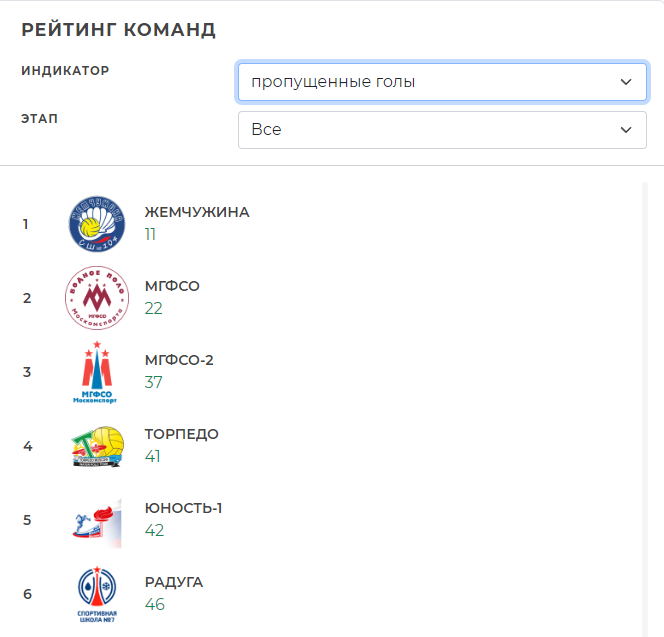Open the Этап dropdown showing Все
The image size is (664, 637).
tap(442, 130)
